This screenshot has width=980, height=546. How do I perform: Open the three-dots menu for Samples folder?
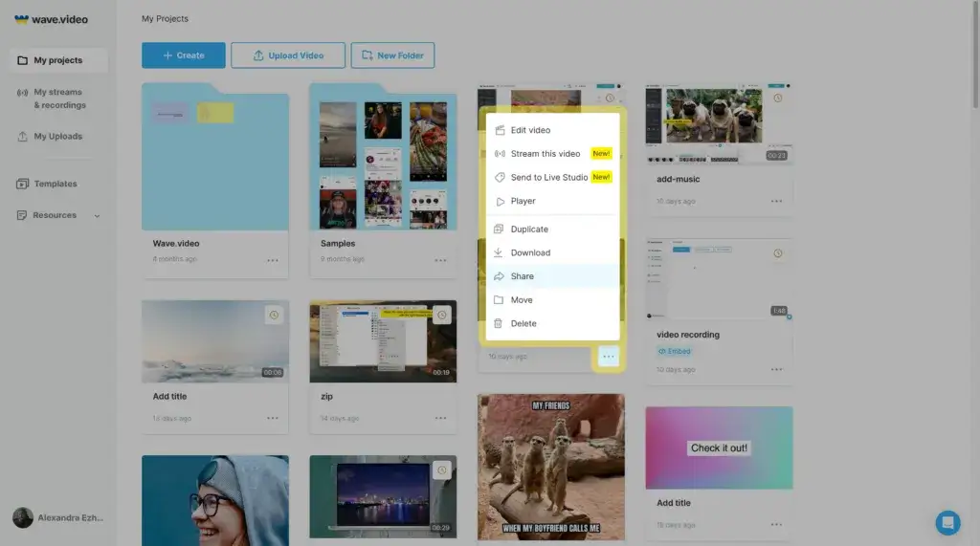point(440,260)
